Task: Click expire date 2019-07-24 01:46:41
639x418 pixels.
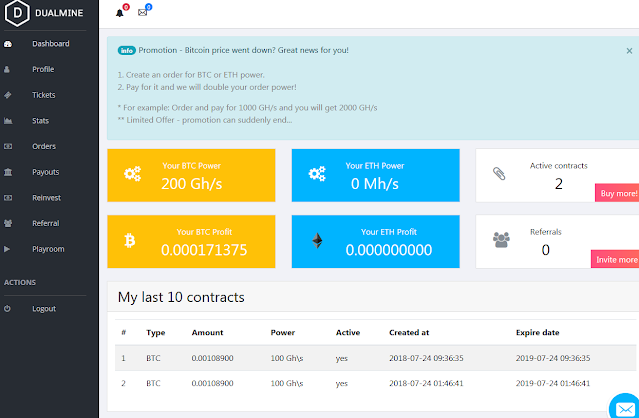Action: 553,383
